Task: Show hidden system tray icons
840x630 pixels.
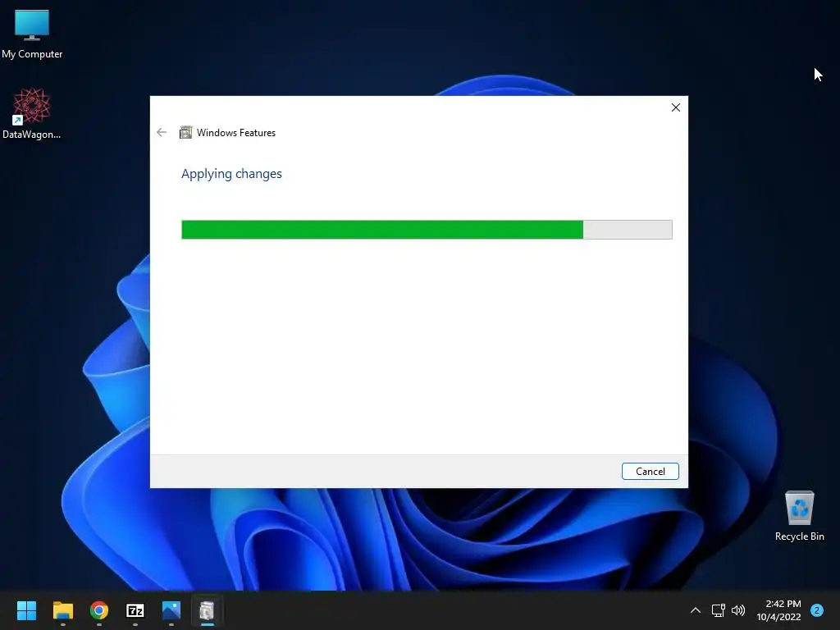Action: tap(696, 610)
